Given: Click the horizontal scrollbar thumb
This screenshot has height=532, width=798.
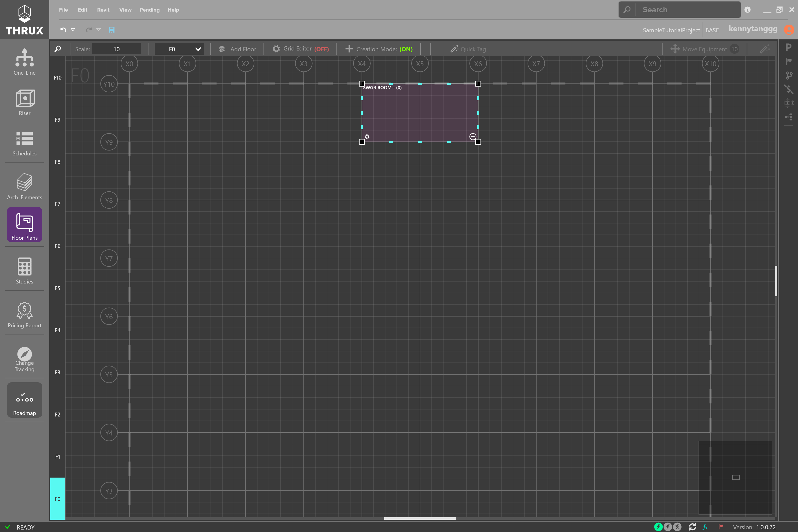Looking at the screenshot, I should coord(420,518).
